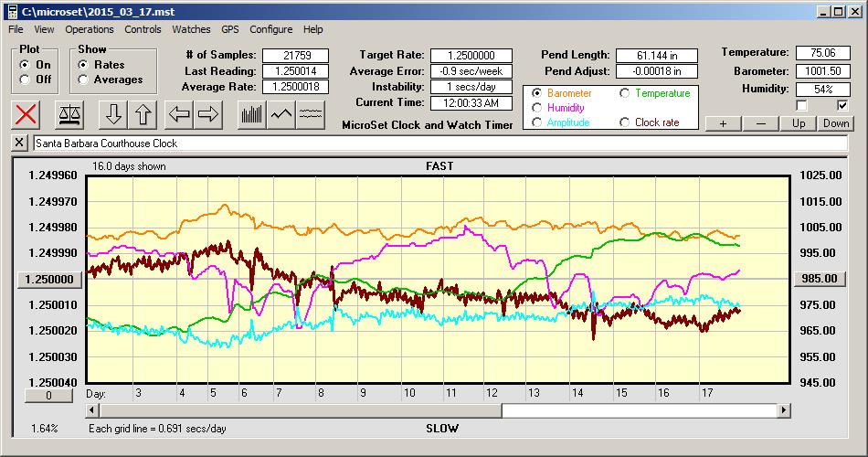Select the Clock rate radio button
Image resolution: width=868 pixels, height=457 pixels.
coord(624,122)
